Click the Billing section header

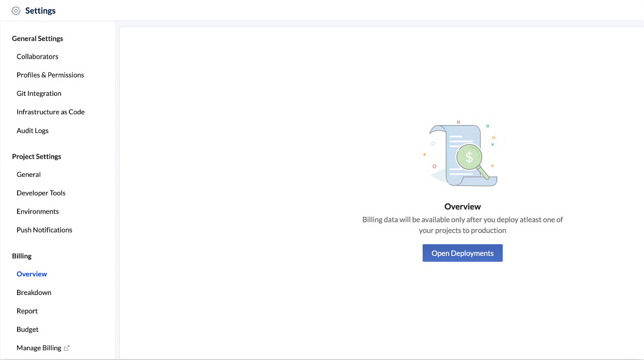[x=21, y=256]
